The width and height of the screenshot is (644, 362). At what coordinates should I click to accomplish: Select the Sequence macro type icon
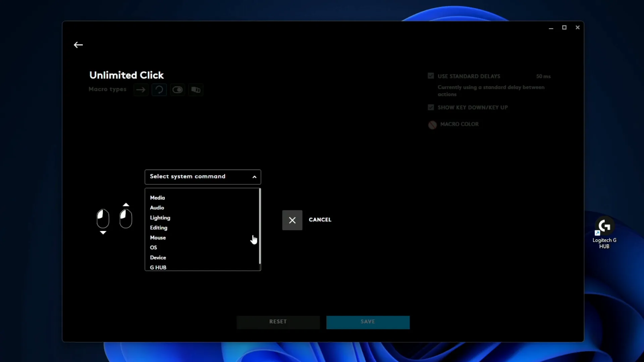tap(196, 90)
